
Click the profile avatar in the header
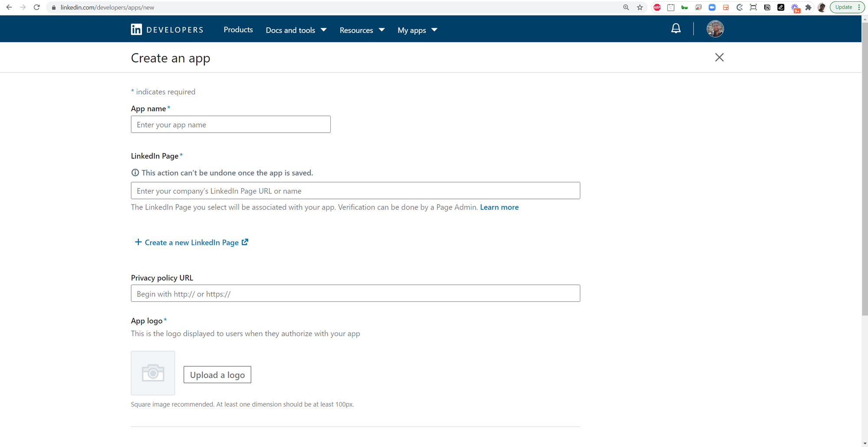click(715, 29)
